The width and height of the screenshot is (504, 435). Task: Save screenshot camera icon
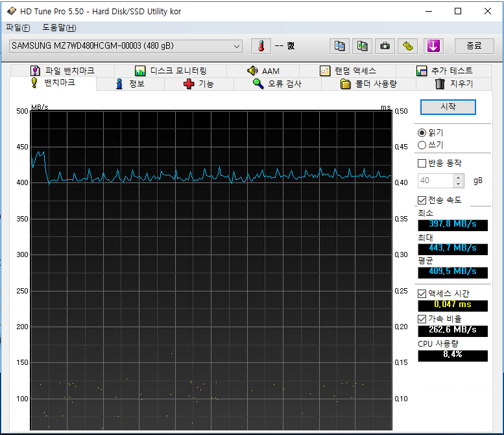385,46
